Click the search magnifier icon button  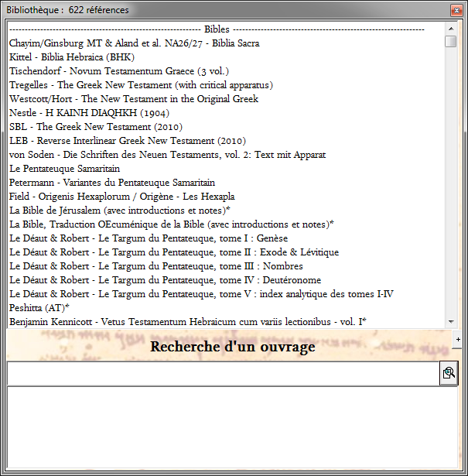tap(449, 373)
